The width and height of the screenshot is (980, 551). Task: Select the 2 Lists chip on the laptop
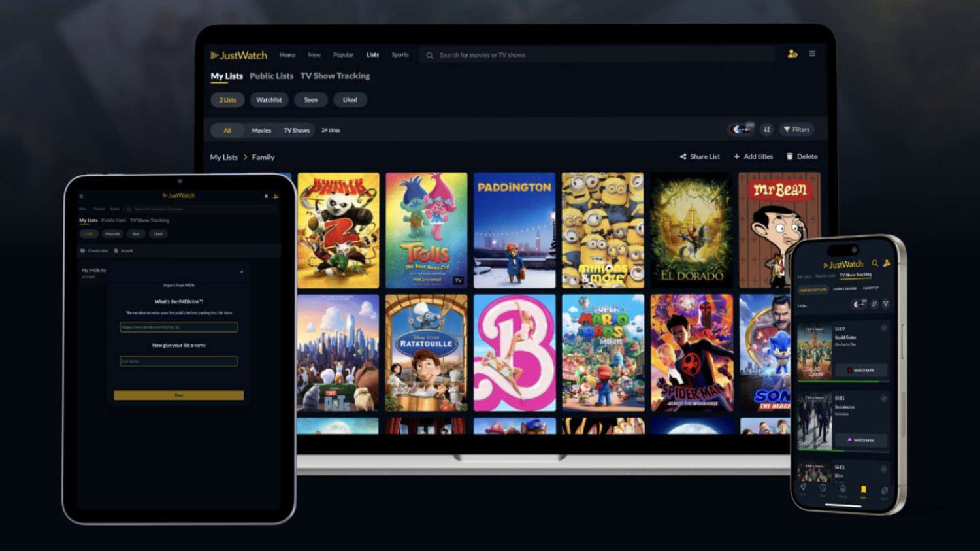click(227, 100)
